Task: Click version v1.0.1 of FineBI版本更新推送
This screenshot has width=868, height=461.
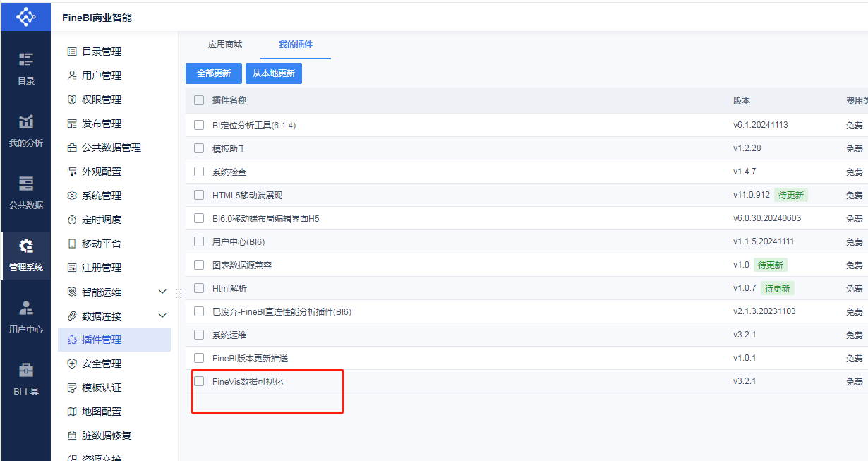Action: click(x=745, y=358)
